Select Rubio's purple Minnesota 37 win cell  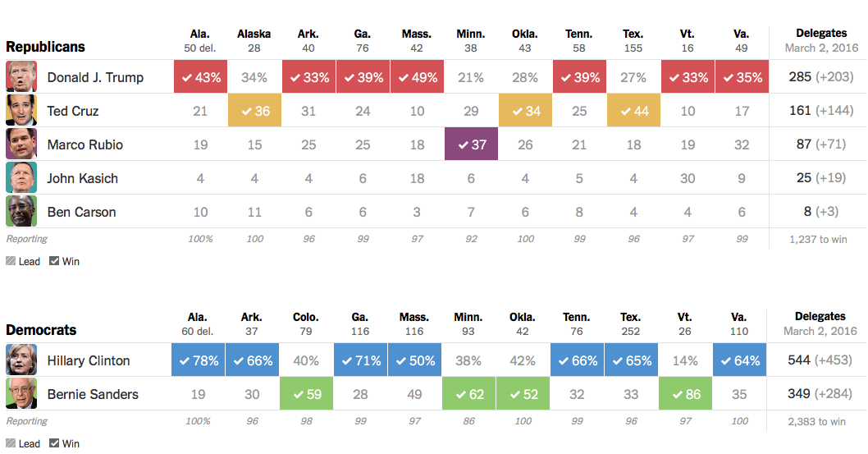(x=471, y=144)
